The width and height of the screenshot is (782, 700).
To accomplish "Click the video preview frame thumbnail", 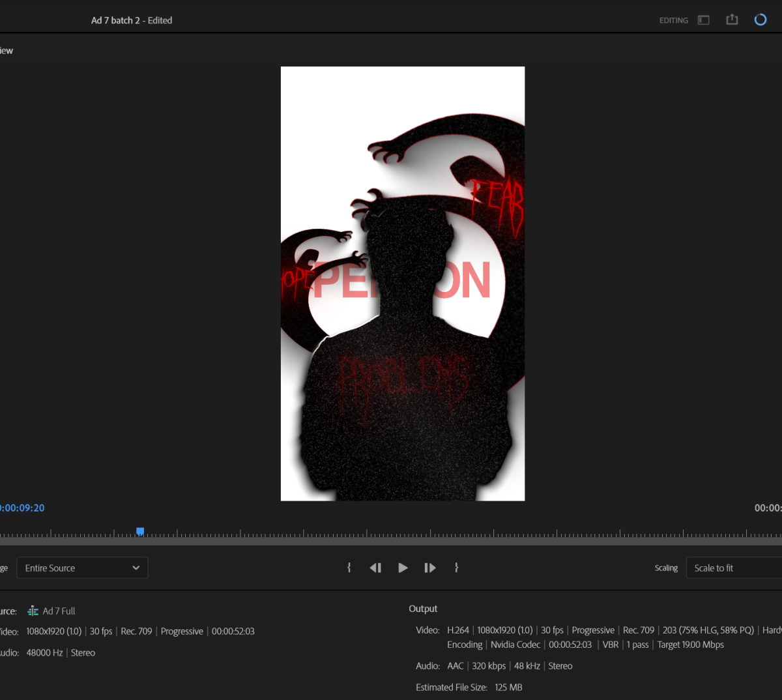I will point(402,284).
